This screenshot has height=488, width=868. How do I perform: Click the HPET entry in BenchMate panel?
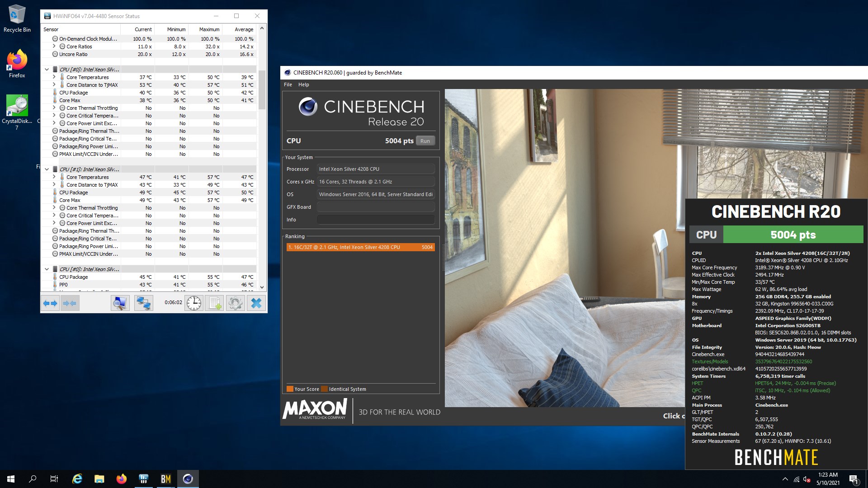click(x=698, y=383)
